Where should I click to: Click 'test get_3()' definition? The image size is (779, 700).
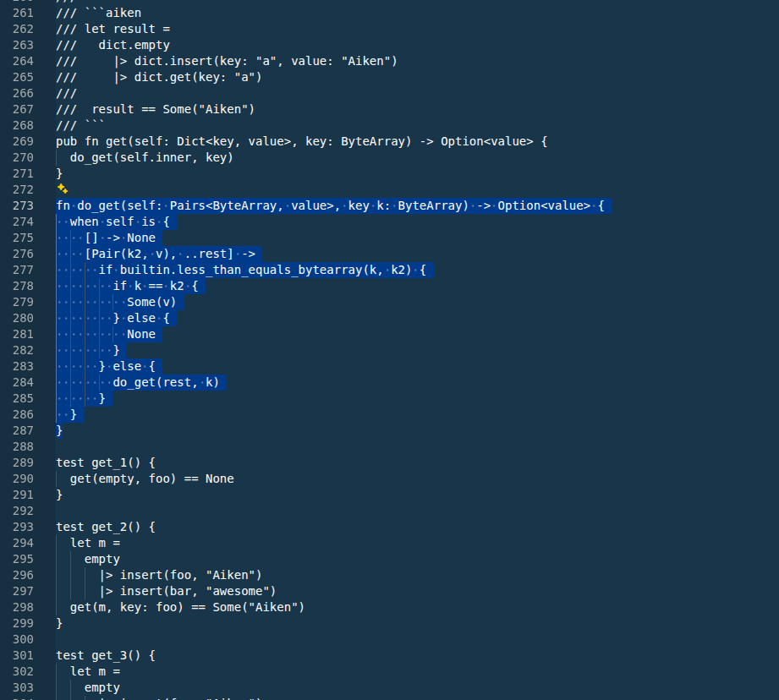(98, 655)
